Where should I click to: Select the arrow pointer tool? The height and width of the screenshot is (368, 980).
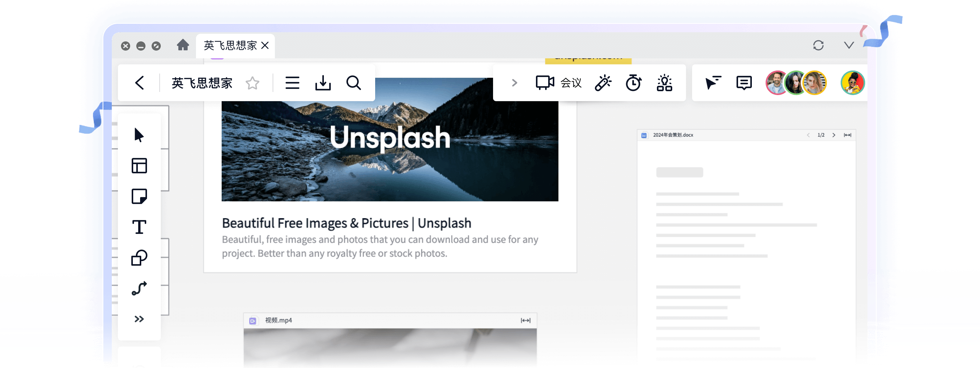tap(139, 135)
